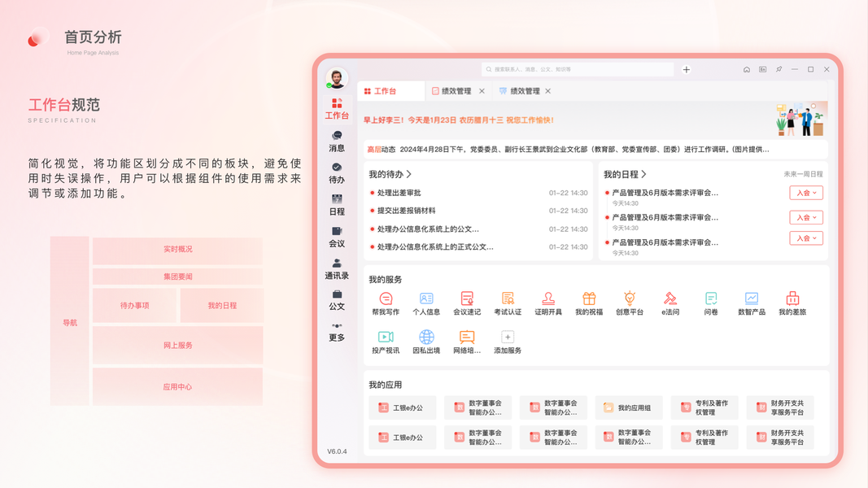Open the 个人信息 service

(426, 303)
